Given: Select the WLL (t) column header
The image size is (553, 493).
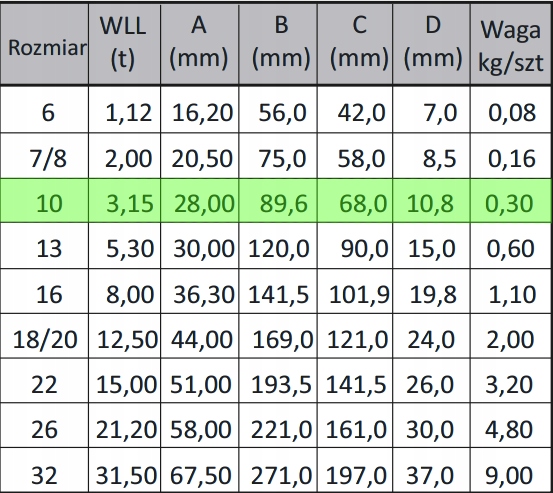Looking at the screenshot, I should click(124, 44).
